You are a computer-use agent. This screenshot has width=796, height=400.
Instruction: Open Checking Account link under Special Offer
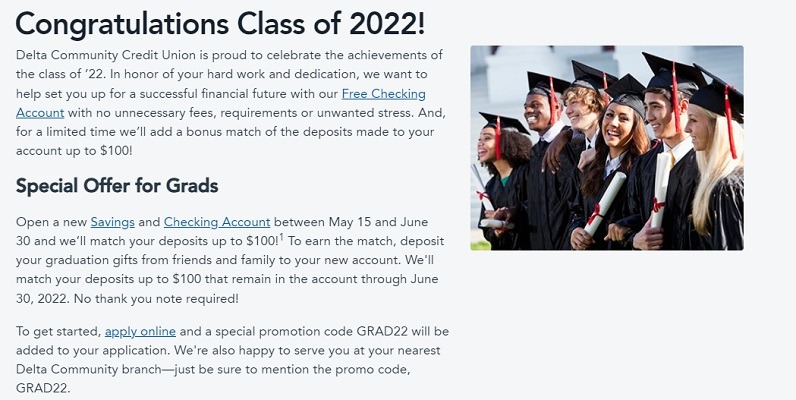tap(217, 222)
